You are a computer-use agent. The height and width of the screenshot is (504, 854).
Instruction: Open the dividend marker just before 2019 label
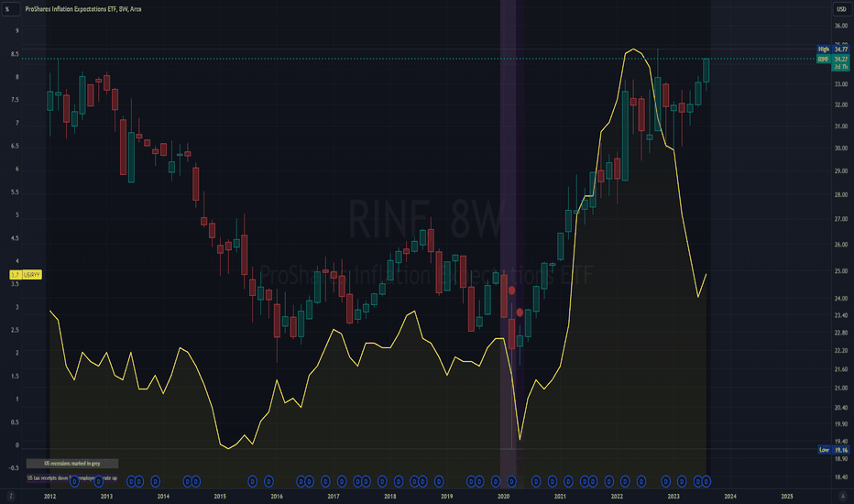[438, 482]
